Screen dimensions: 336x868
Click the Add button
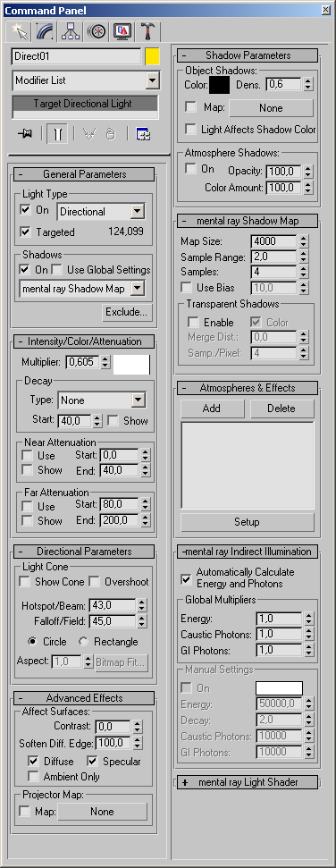(x=212, y=409)
